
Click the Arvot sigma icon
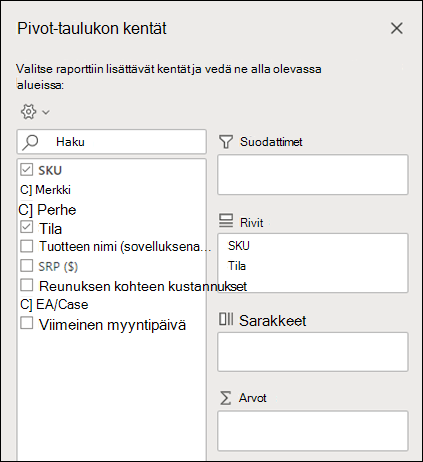tap(225, 398)
